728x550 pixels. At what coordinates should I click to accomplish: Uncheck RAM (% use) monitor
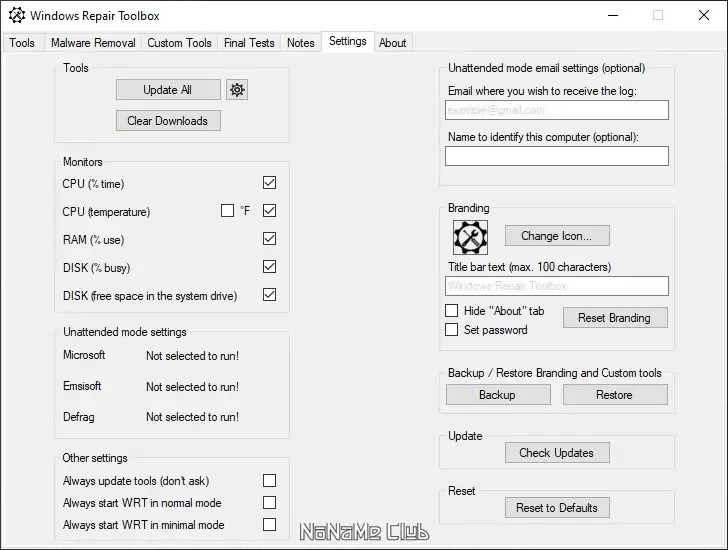pyautogui.click(x=269, y=239)
